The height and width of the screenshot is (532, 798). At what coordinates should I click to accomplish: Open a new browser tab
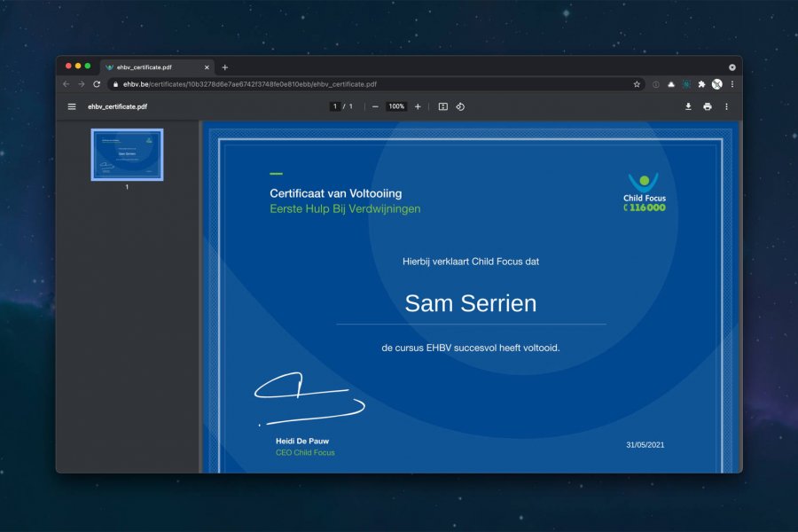pyautogui.click(x=224, y=67)
